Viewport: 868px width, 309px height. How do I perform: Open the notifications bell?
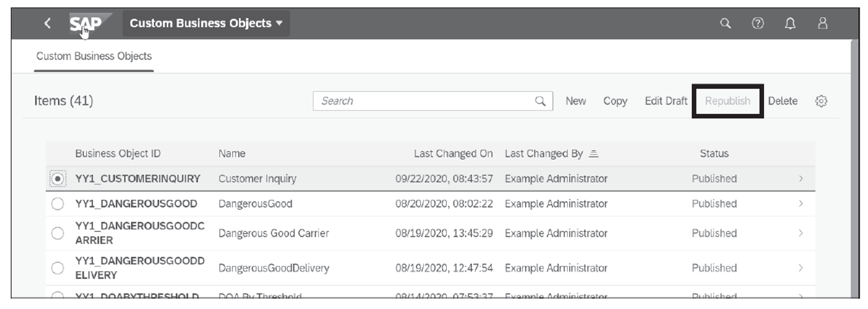coord(790,23)
